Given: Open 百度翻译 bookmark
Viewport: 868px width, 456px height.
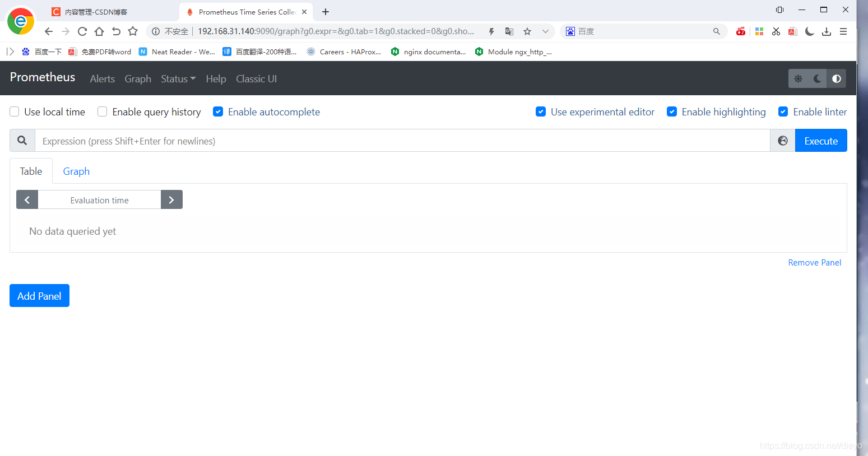Looking at the screenshot, I should coord(259,52).
